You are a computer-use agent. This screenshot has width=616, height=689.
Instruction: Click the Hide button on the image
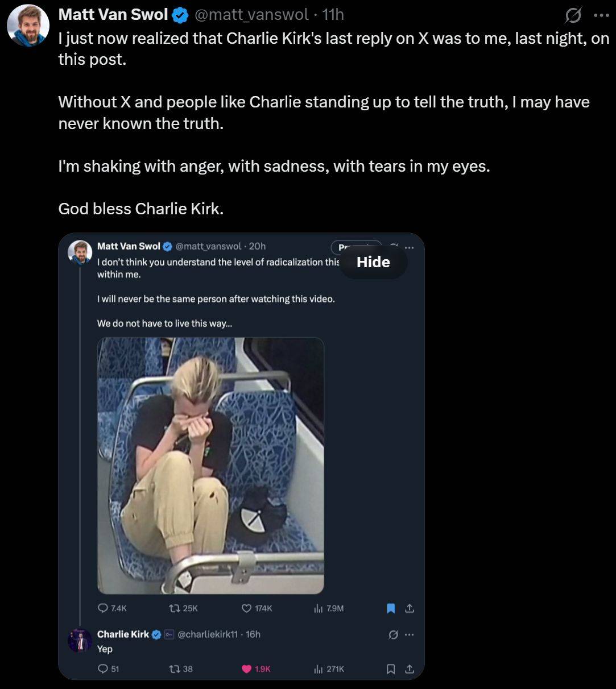pos(373,262)
